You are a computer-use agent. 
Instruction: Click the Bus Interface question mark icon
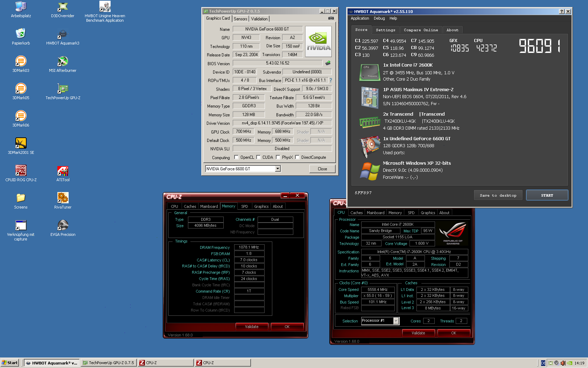pos(330,80)
